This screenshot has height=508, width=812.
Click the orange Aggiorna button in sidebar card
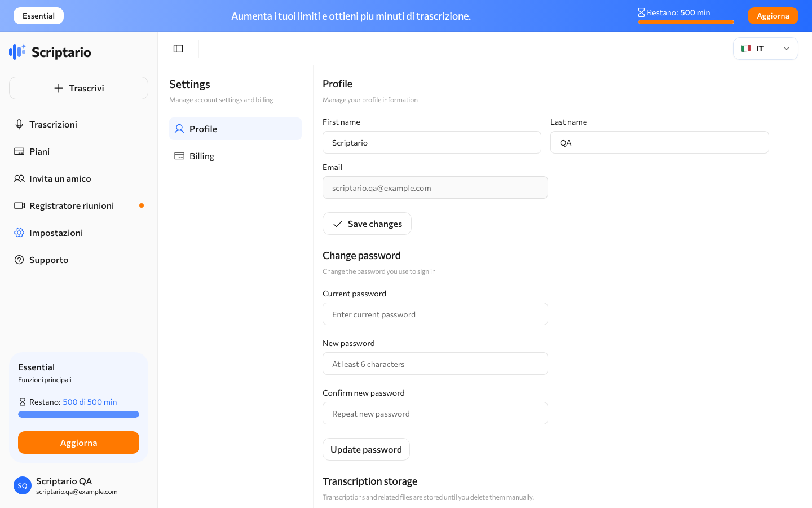(x=78, y=443)
